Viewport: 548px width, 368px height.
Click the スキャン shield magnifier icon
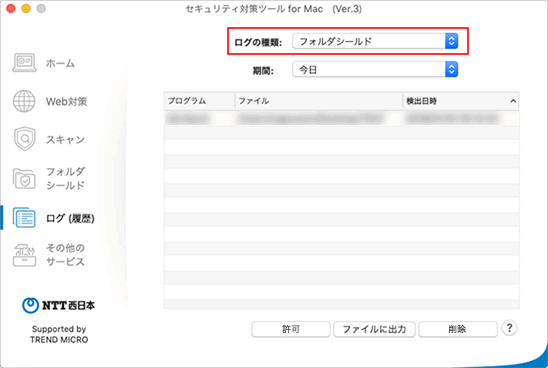pyautogui.click(x=24, y=139)
